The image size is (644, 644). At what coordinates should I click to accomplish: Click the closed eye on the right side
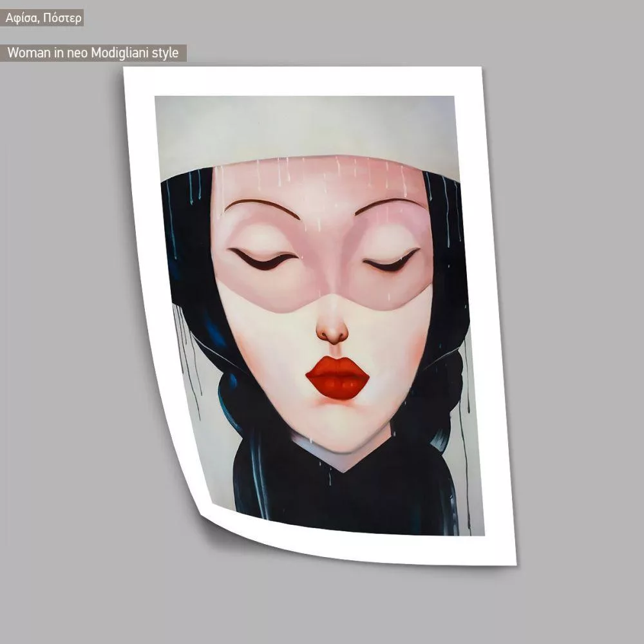390,262
